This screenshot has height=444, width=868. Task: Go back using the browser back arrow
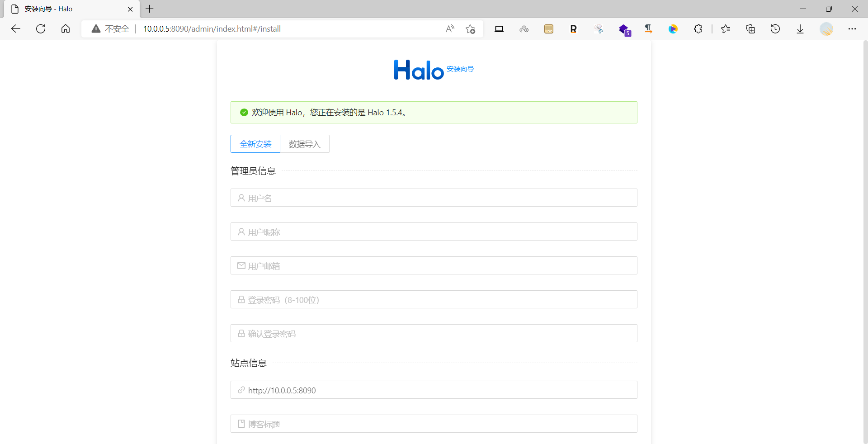pos(16,29)
